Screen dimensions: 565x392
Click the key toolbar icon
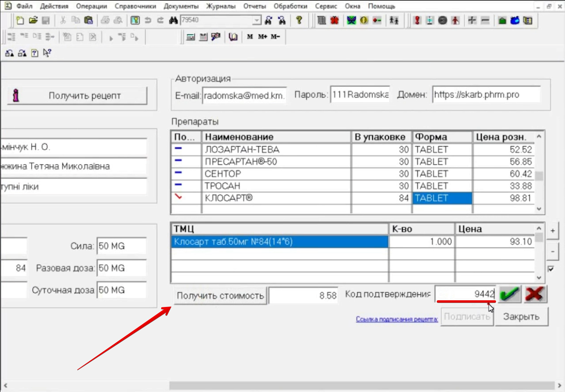pos(135,20)
